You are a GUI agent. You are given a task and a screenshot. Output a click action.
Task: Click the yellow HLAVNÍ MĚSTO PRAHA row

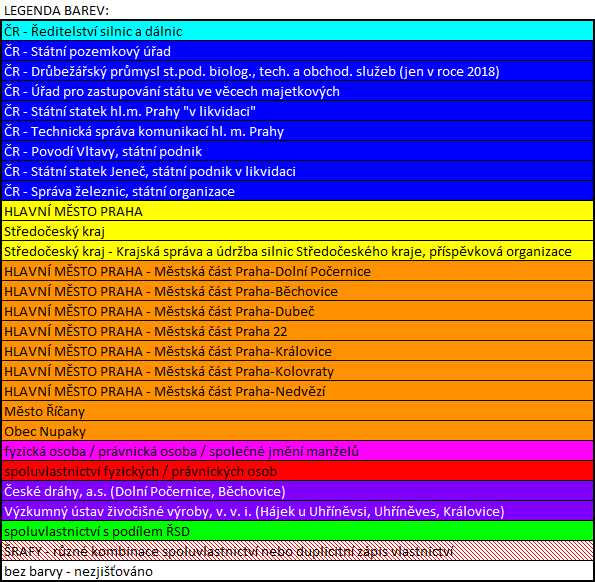[298, 211]
